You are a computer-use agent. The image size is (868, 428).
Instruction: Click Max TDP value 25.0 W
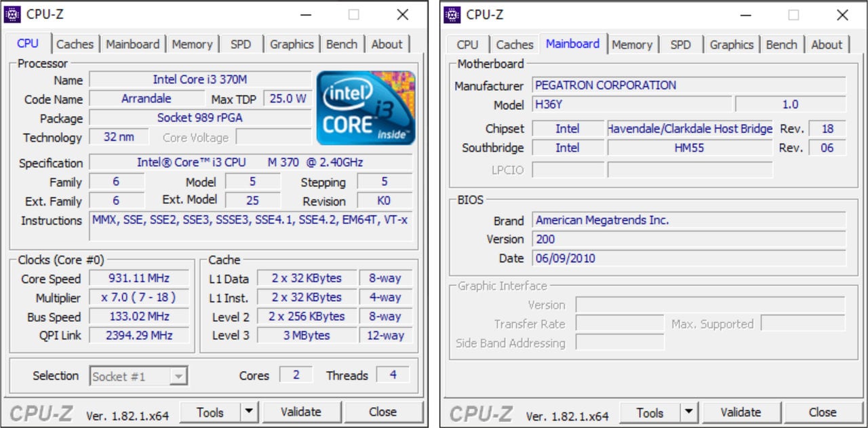tap(288, 98)
